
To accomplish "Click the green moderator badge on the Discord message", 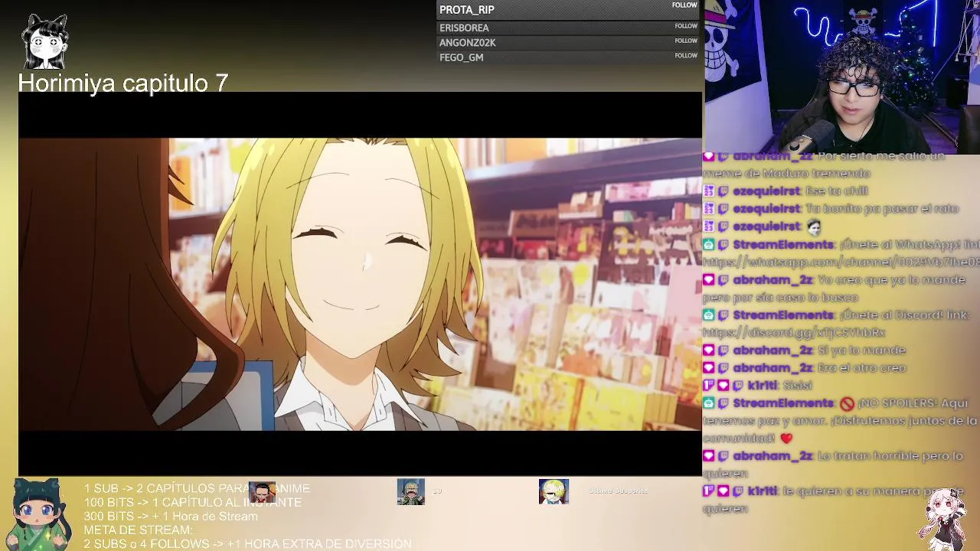I will point(709,315).
